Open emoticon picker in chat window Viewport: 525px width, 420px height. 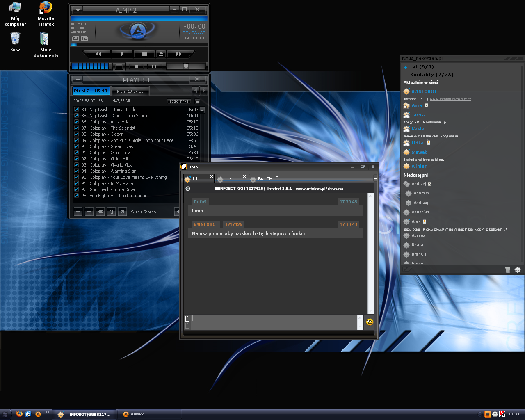tap(370, 322)
